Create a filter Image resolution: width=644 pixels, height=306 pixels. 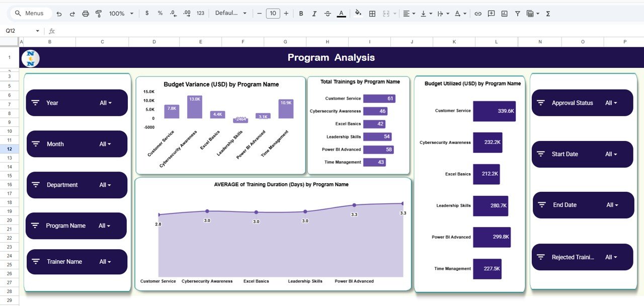517,13
